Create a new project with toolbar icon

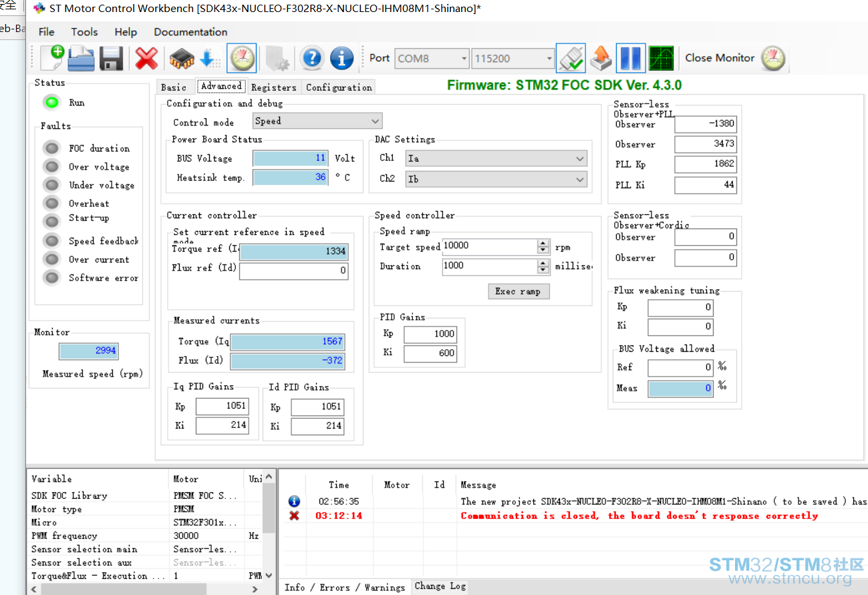pyautogui.click(x=51, y=58)
